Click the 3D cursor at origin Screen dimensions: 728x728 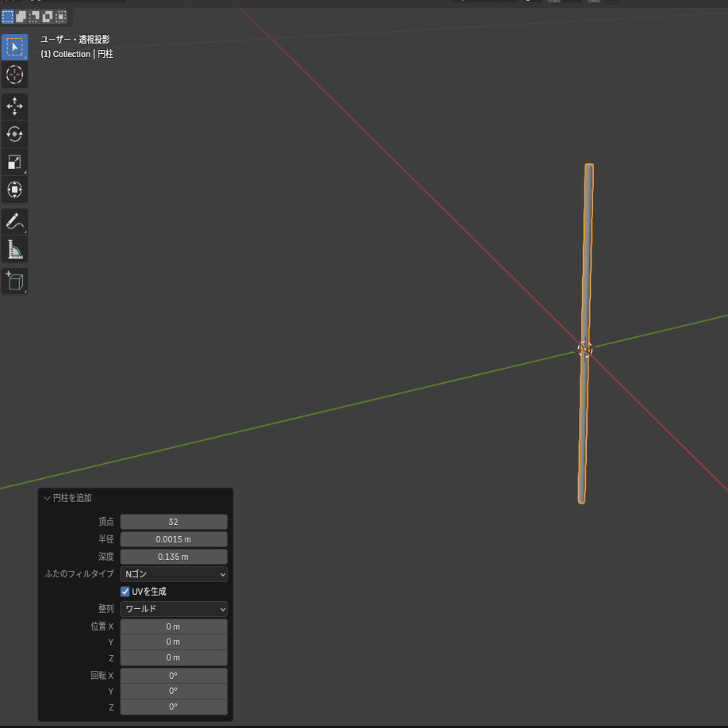[585, 349]
